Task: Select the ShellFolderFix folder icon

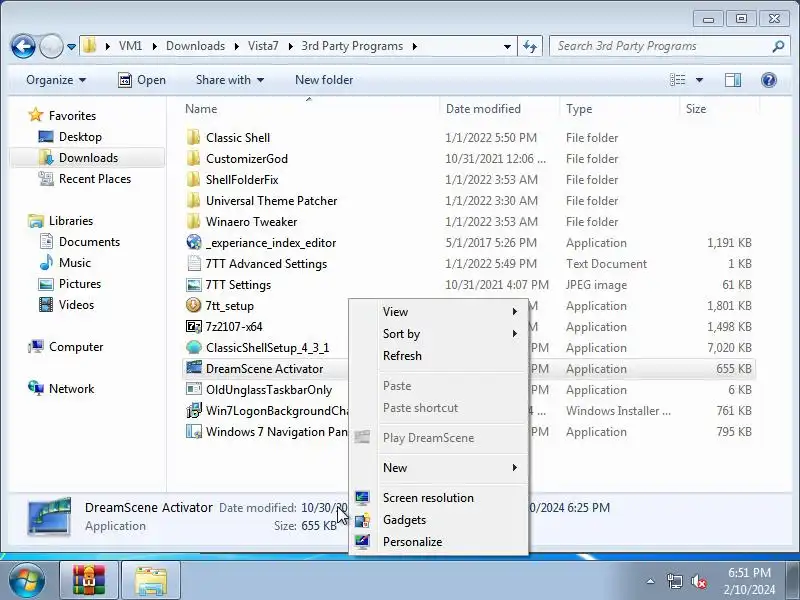Action: [193, 180]
